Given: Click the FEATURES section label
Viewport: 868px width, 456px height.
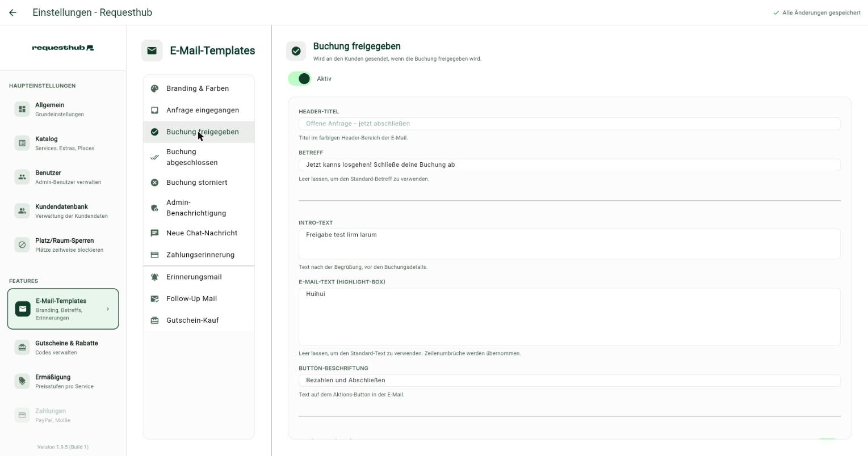Looking at the screenshot, I should coord(23,281).
